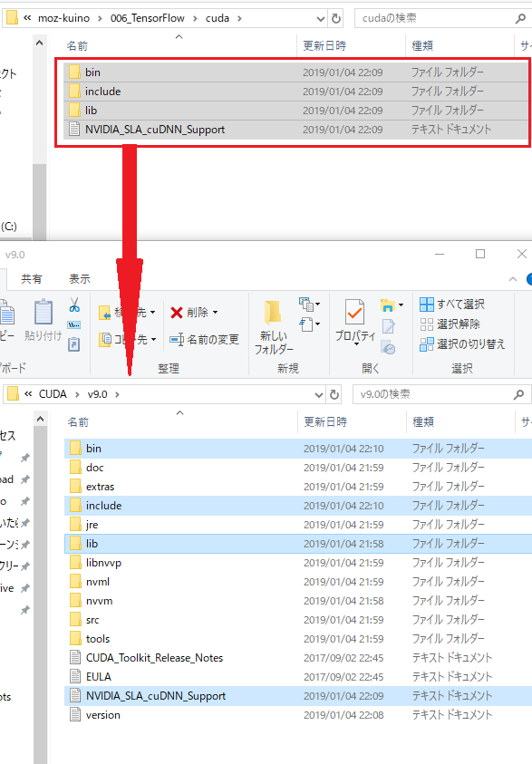Select the src folder in v9.0
Viewport: 532px width, 764px height.
pos(298,619)
